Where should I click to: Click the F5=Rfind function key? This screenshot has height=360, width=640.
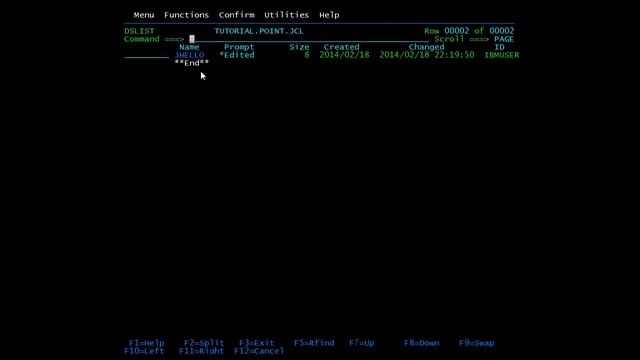tap(314, 343)
